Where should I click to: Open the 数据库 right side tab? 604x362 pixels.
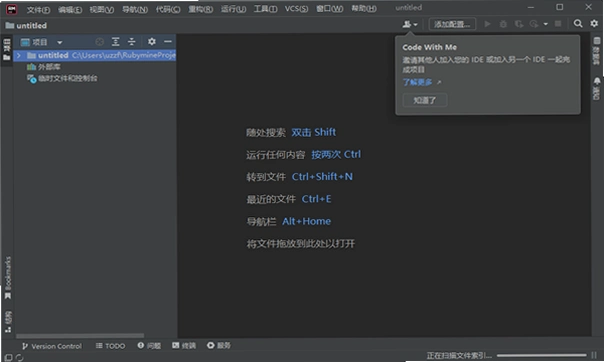point(596,51)
